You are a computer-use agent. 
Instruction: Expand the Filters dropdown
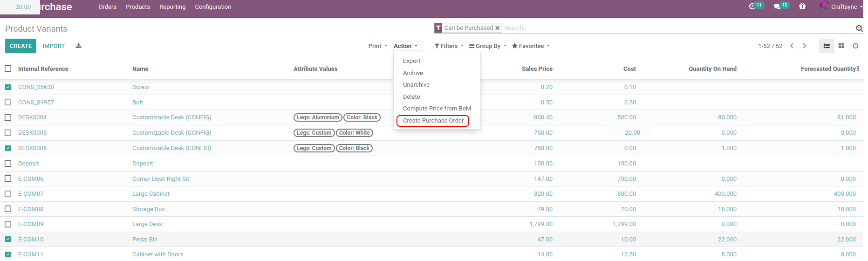pyautogui.click(x=449, y=46)
